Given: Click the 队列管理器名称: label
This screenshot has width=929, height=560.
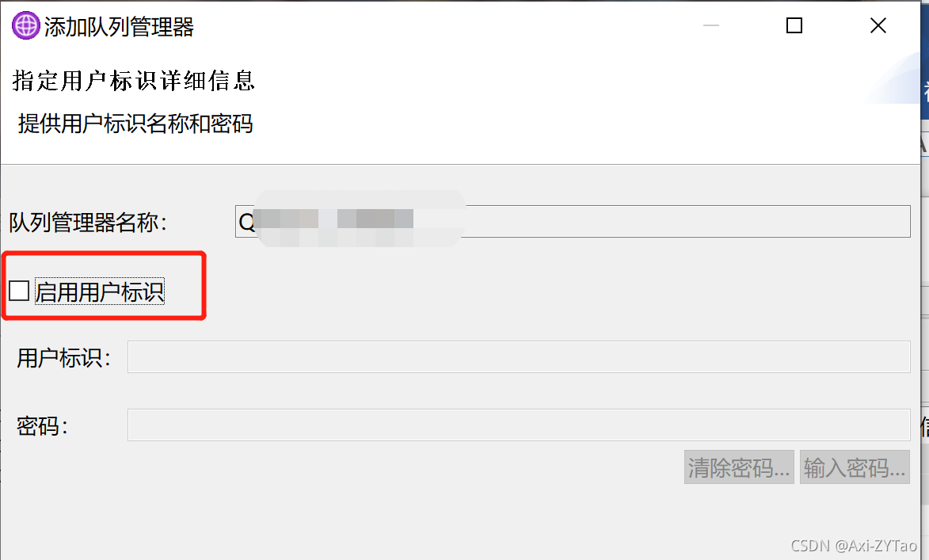Looking at the screenshot, I should coord(88,223).
